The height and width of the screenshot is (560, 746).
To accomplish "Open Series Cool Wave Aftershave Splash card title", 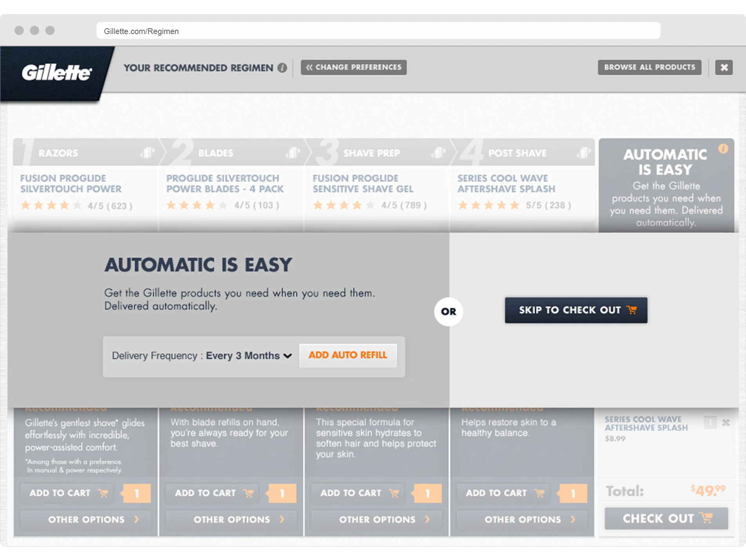I will tap(506, 183).
